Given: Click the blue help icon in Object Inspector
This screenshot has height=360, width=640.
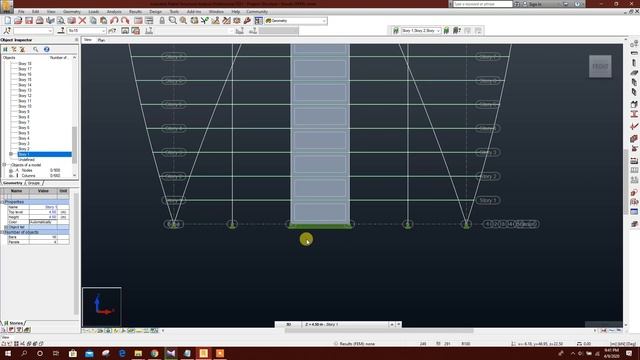Looking at the screenshot, I should 47,49.
